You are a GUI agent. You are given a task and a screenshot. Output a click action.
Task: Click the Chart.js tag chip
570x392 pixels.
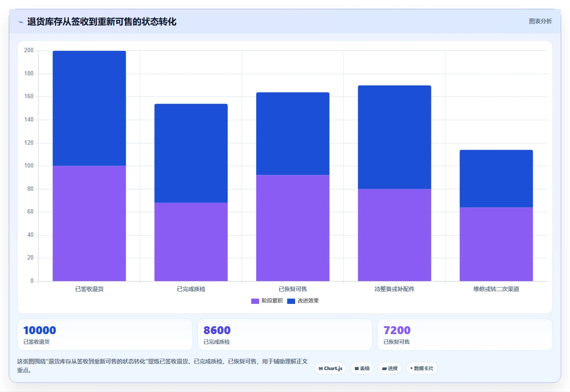[330, 368]
